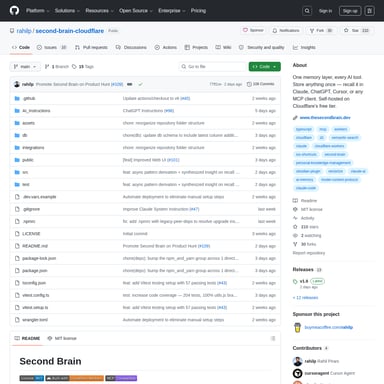Click folder icon of the integrations row

[x=17, y=148]
